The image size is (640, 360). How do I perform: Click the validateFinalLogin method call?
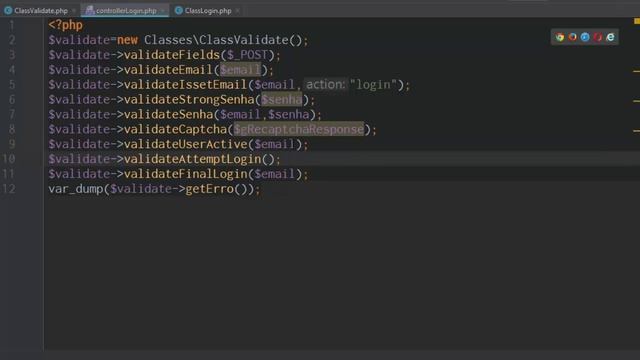tap(185, 174)
